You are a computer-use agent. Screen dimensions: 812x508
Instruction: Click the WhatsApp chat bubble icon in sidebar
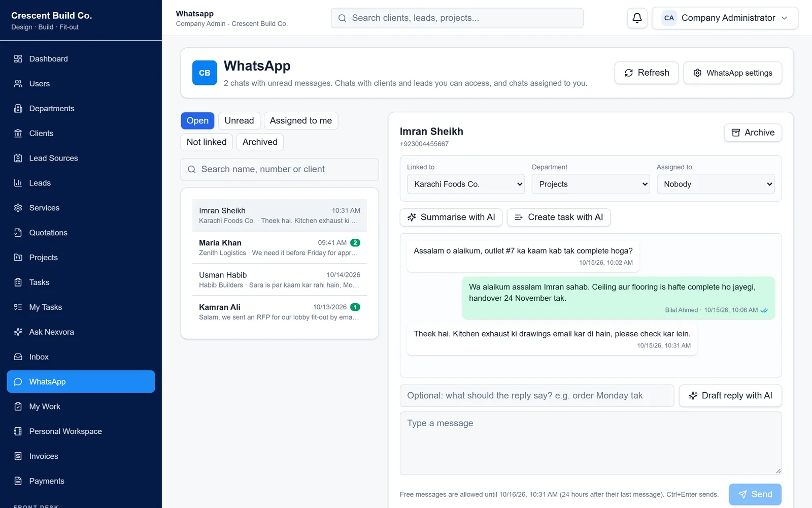[x=18, y=382]
